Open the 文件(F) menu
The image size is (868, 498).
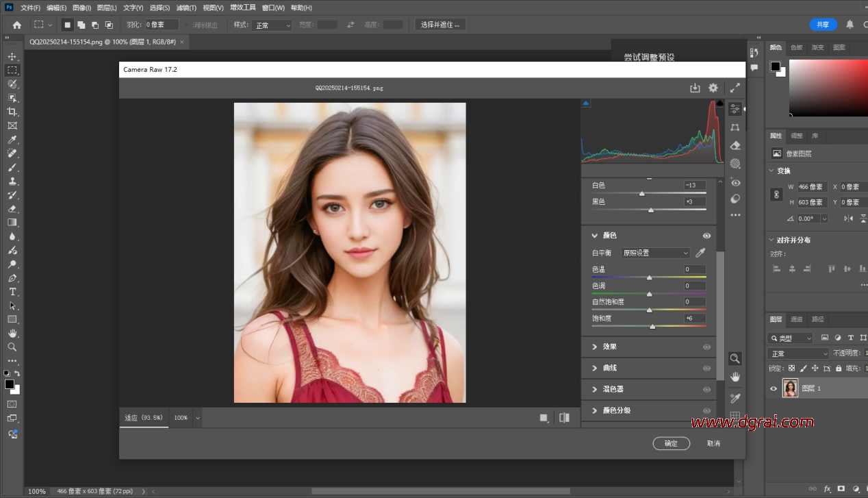(30, 8)
